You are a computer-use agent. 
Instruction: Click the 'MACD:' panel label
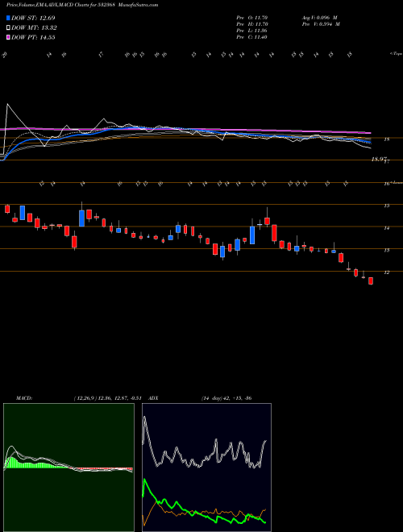[x=24, y=398]
